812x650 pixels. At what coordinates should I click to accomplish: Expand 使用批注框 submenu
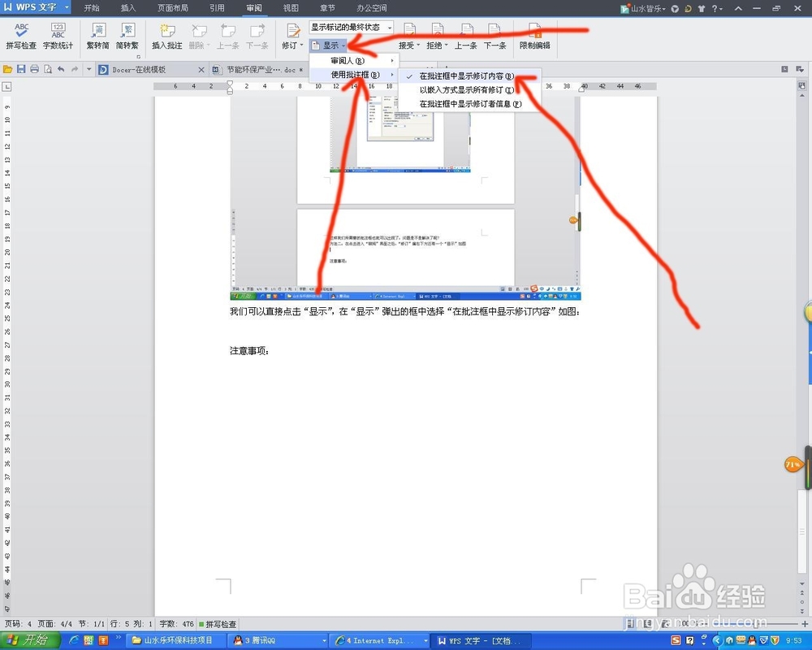tap(355, 75)
